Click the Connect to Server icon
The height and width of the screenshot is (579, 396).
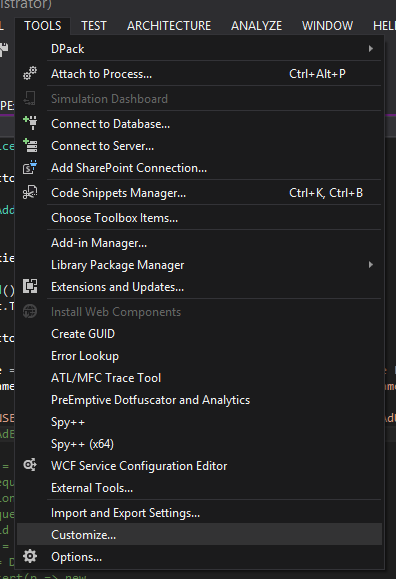(x=30, y=145)
